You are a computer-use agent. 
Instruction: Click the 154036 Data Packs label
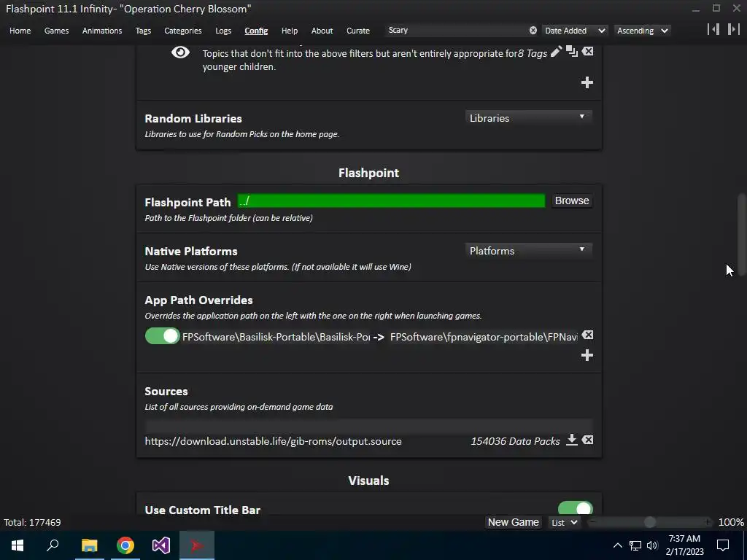tap(515, 441)
